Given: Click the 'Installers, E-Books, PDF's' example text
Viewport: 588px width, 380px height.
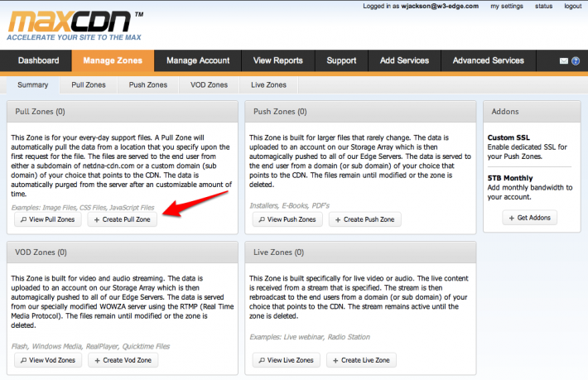Looking at the screenshot, I should click(289, 206).
